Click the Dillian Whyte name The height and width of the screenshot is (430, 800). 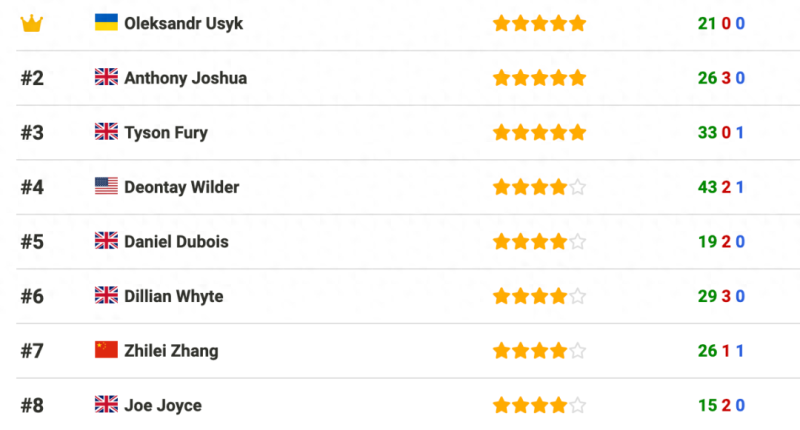pyautogui.click(x=173, y=296)
